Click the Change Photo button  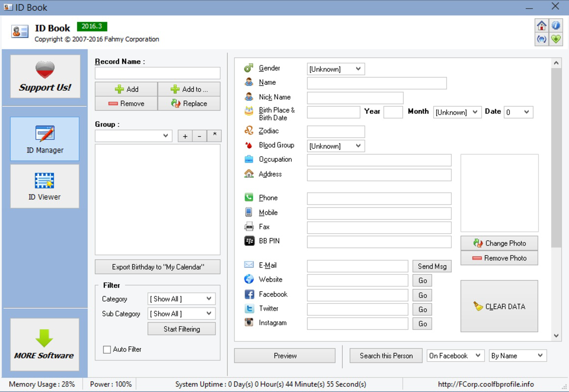point(499,243)
